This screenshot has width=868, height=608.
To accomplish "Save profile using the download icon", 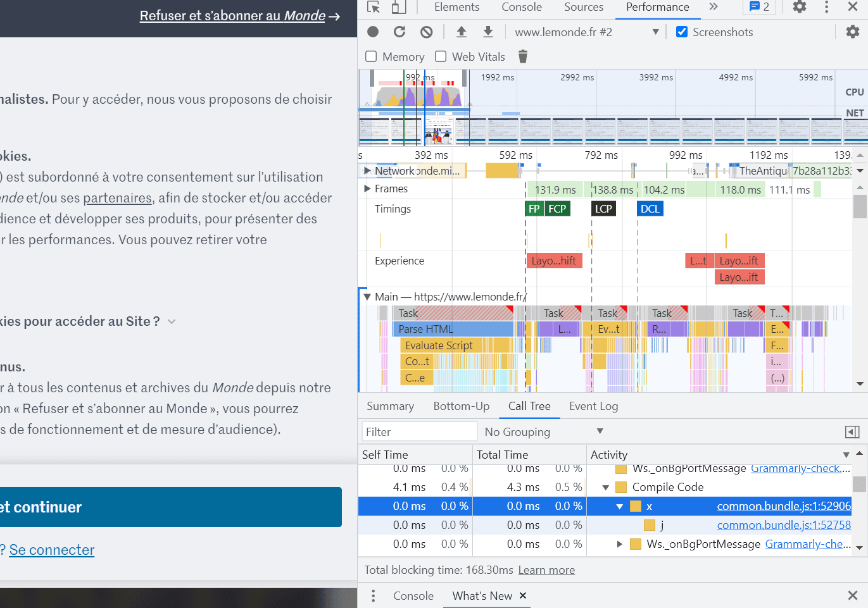I will pos(488,32).
